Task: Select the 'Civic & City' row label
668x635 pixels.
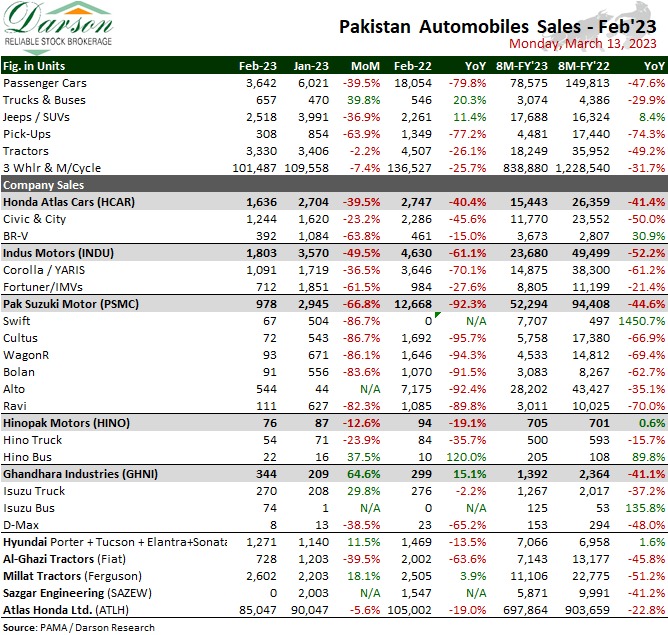Action: (35, 219)
